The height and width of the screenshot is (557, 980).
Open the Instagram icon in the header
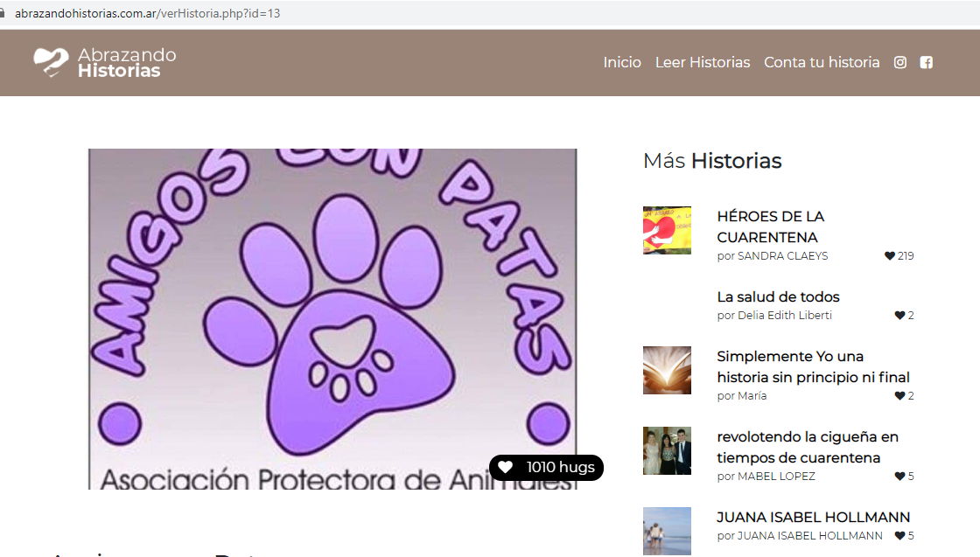pos(899,62)
